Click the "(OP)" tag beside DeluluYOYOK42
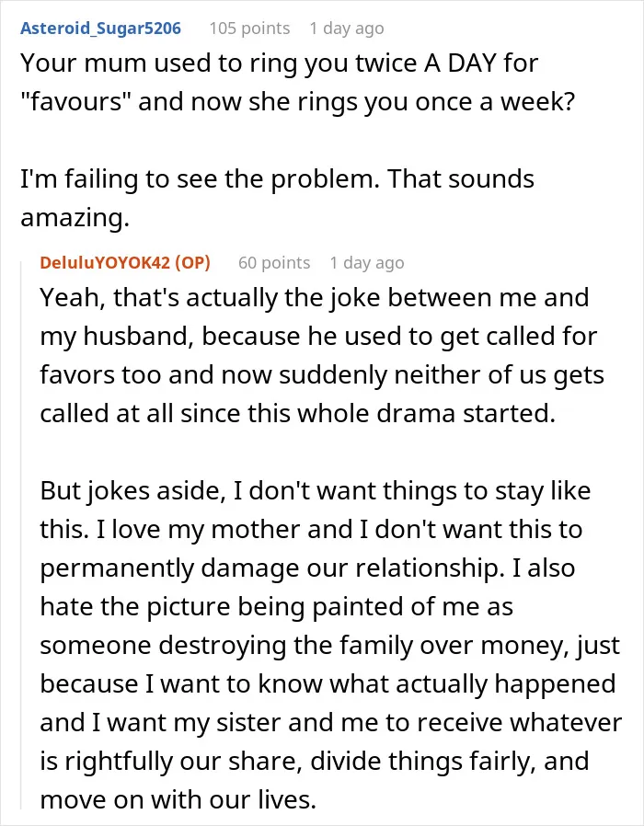This screenshot has height=826, width=644. coord(192,262)
